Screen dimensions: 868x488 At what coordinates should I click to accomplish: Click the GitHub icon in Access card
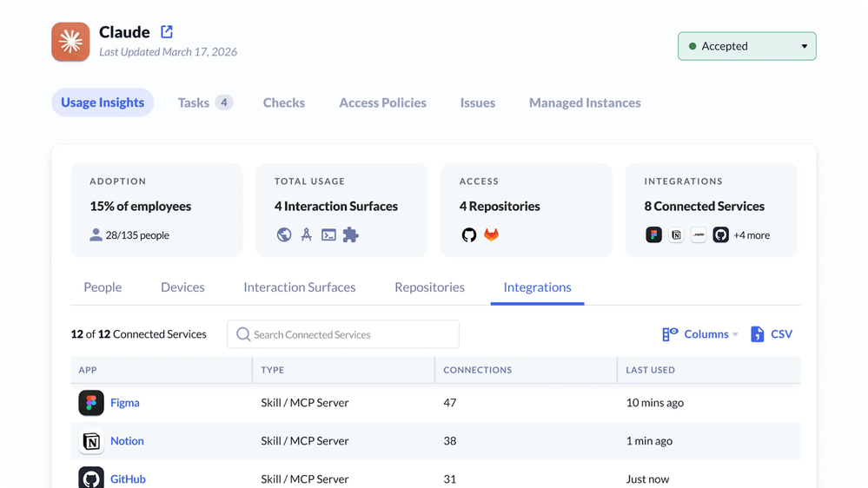469,235
